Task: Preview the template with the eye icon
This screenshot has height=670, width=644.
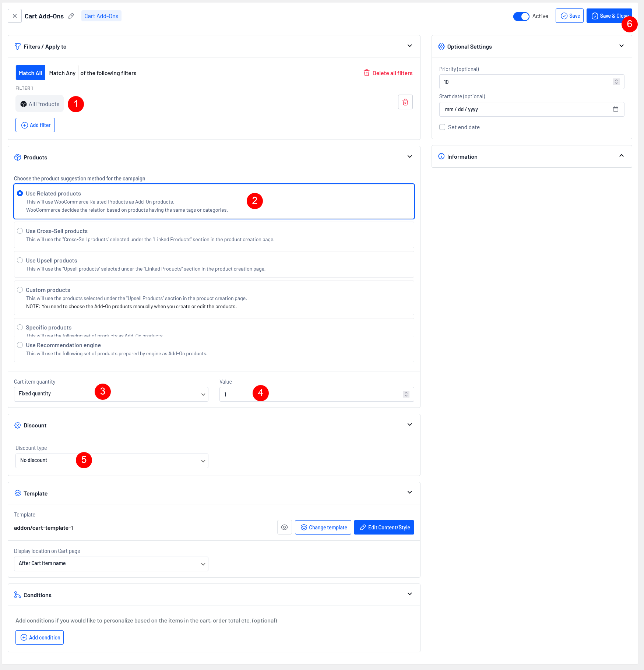Action: 284,528
